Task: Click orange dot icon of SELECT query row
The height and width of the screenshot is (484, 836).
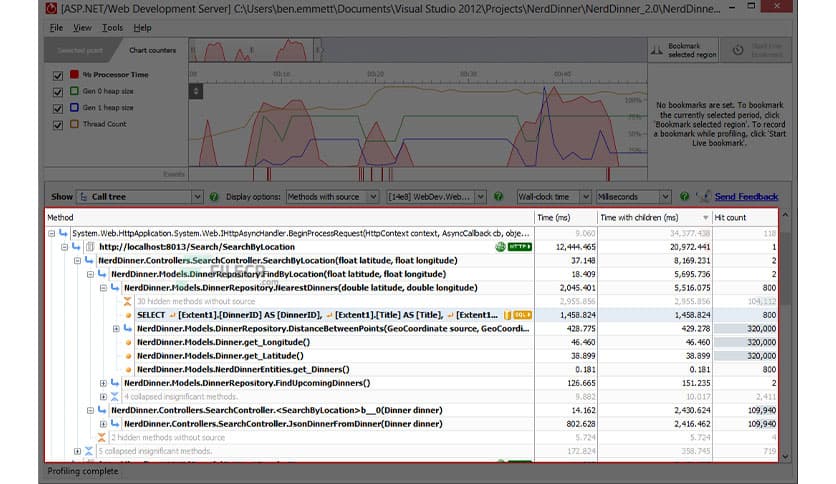Action: click(128, 315)
